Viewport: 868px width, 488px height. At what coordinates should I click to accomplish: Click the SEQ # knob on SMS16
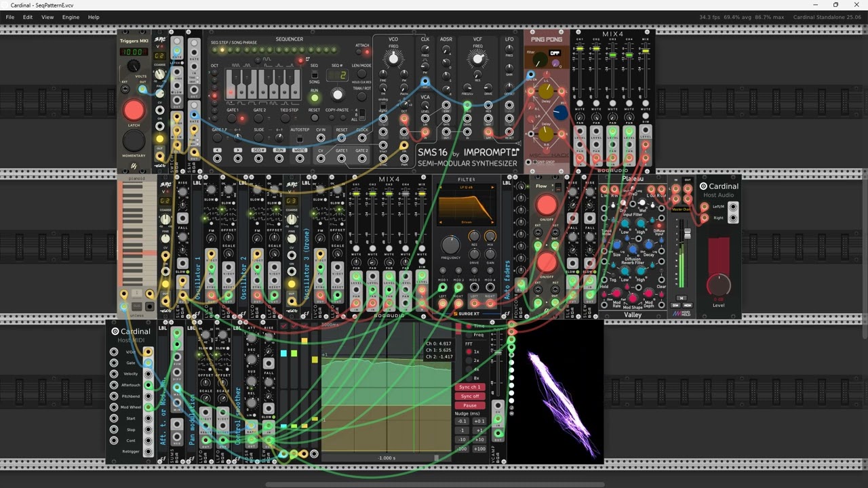tap(338, 95)
